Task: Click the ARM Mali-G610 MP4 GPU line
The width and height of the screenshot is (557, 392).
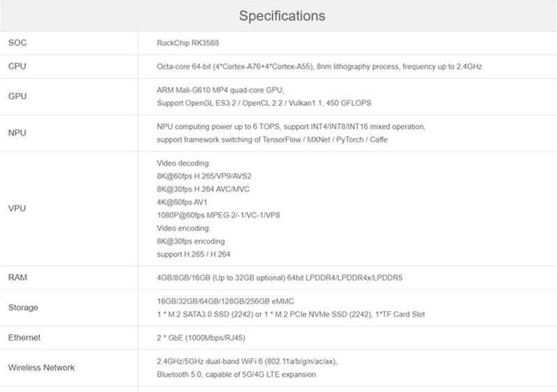Action: point(221,90)
